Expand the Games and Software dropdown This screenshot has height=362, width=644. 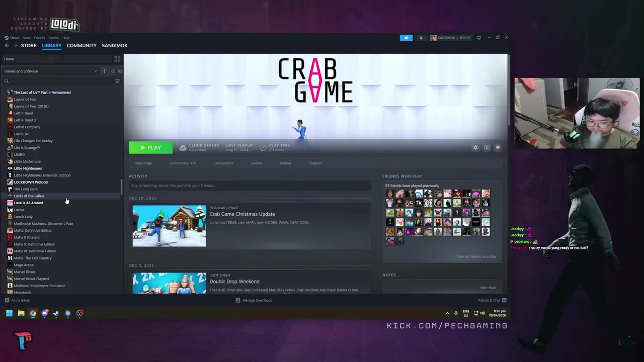point(50,71)
